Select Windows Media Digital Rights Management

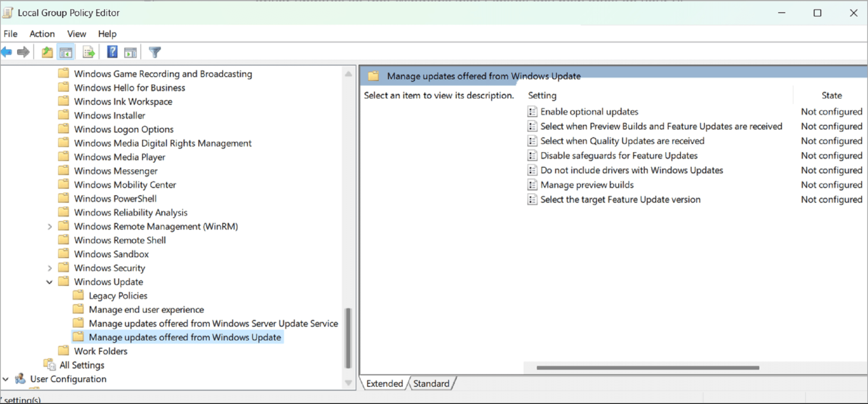163,143
